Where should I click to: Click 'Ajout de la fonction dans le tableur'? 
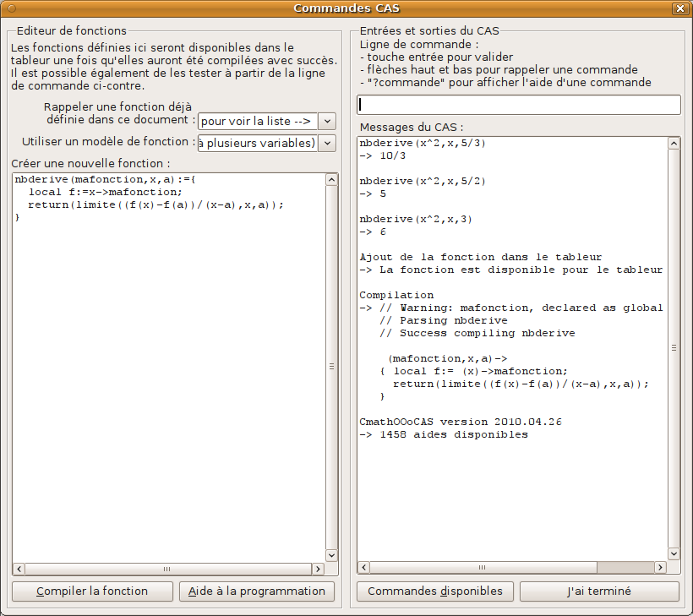click(x=480, y=257)
